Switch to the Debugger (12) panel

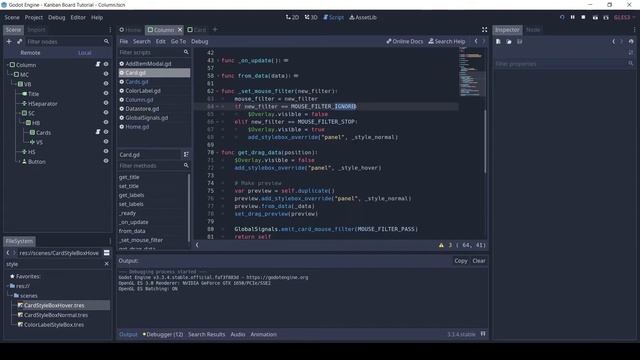click(x=163, y=334)
